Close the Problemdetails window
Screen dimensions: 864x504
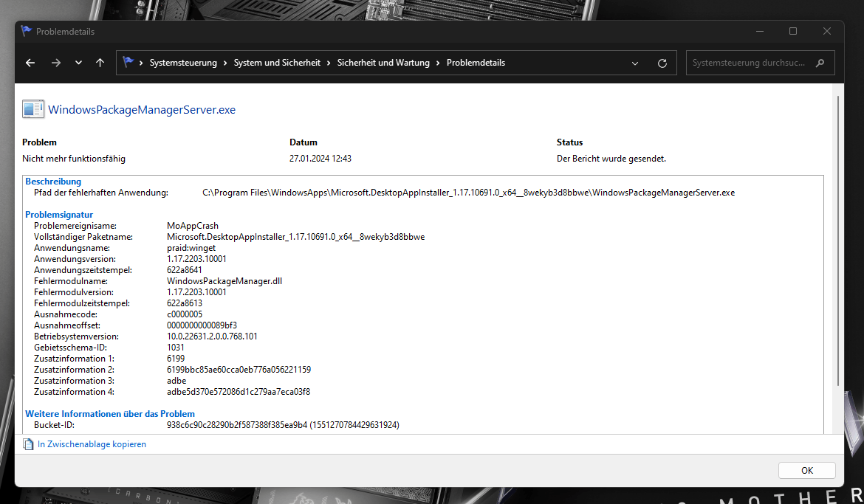pos(826,31)
